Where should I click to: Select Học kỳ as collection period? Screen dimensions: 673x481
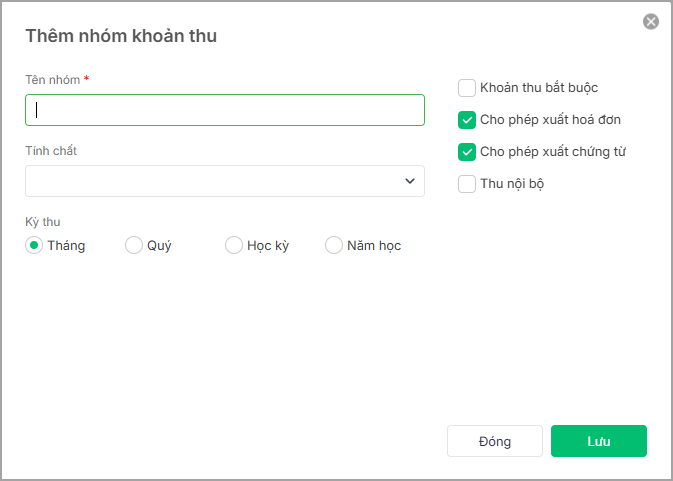[x=234, y=245]
